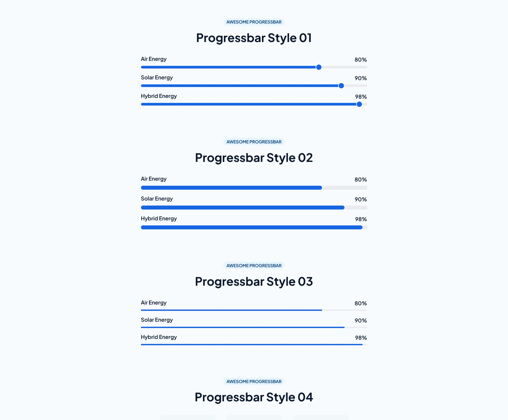Click the thick Hybrid Energy bar in Style 02
508x420 pixels.
(x=252, y=227)
